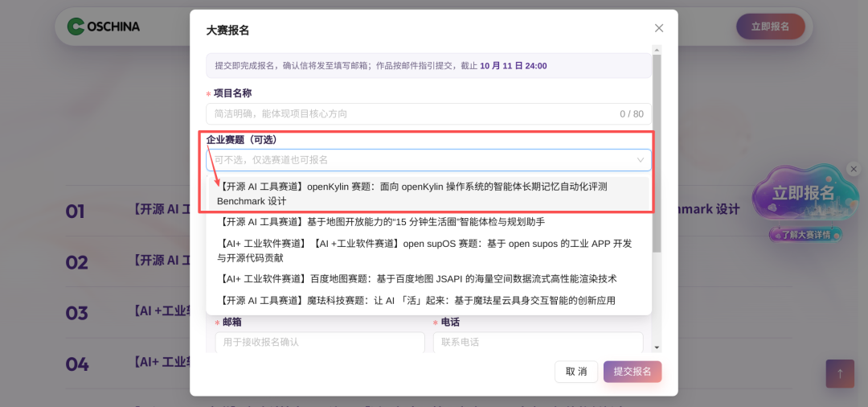Click the 取 消 button
The image size is (868, 407).
coord(576,372)
